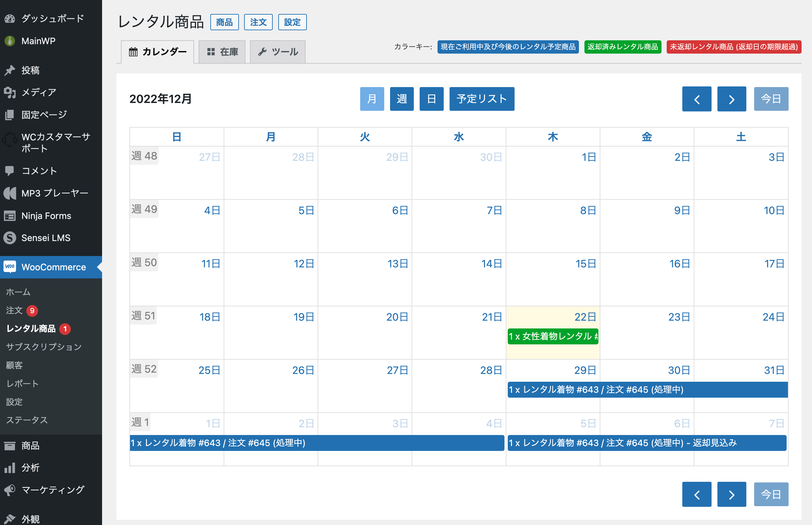This screenshot has height=525, width=812.
Task: Switch calendar to 月 month view
Action: [x=372, y=99]
